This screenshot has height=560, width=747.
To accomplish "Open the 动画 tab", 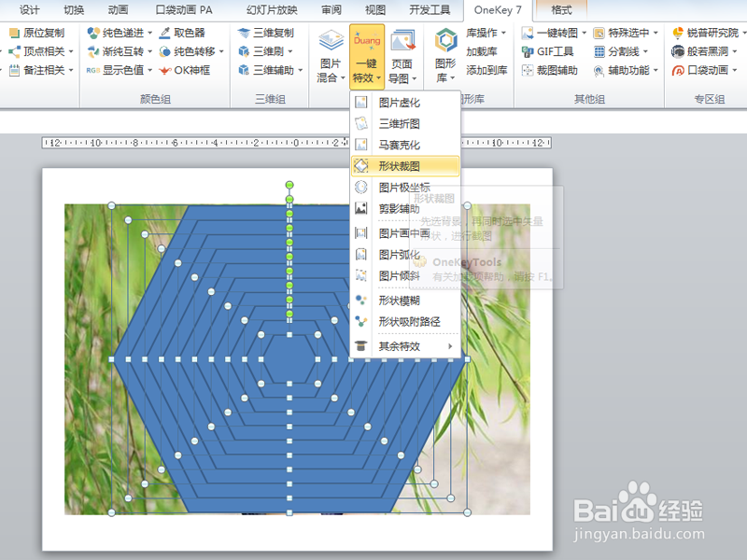I will pyautogui.click(x=118, y=9).
